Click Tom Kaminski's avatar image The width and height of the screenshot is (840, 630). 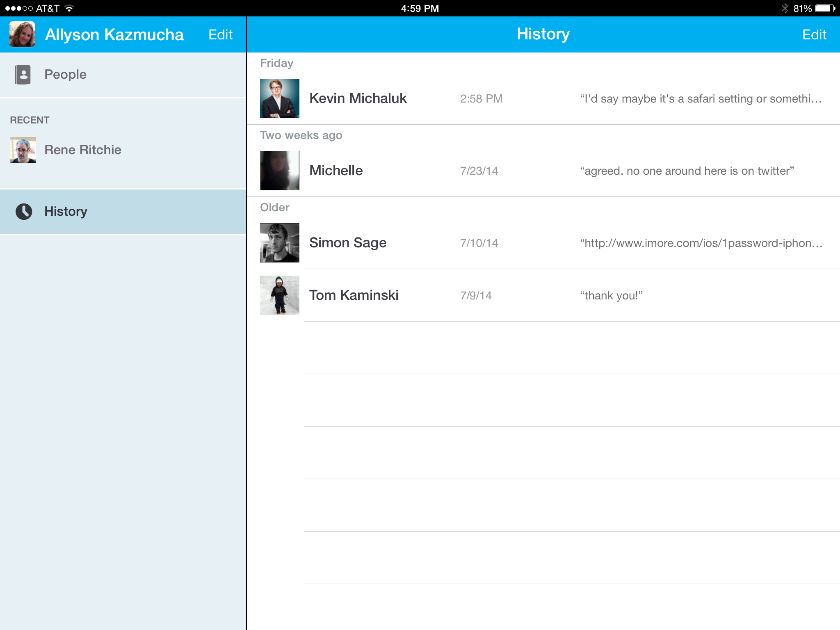tap(279, 295)
